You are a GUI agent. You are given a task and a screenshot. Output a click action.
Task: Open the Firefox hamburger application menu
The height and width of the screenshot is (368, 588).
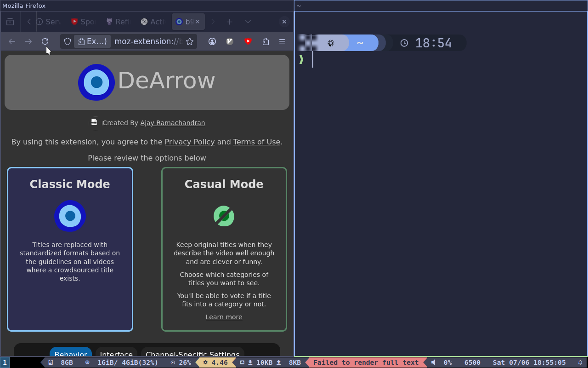pos(282,41)
